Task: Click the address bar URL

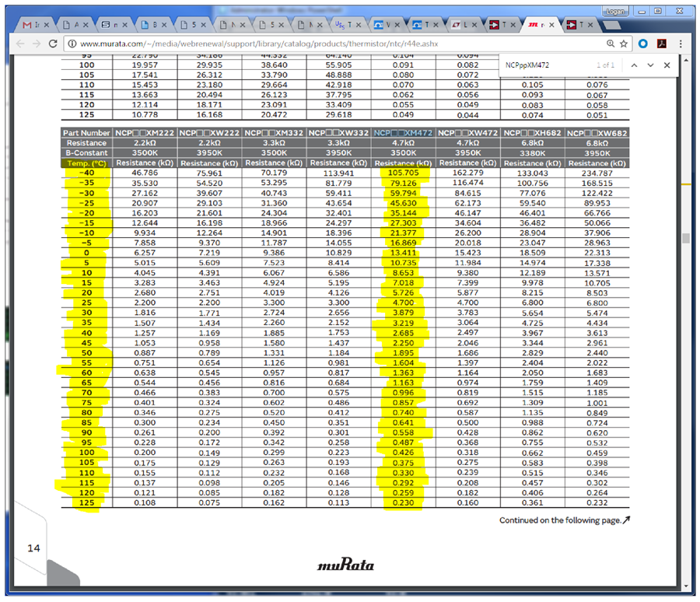Action: pos(259,44)
